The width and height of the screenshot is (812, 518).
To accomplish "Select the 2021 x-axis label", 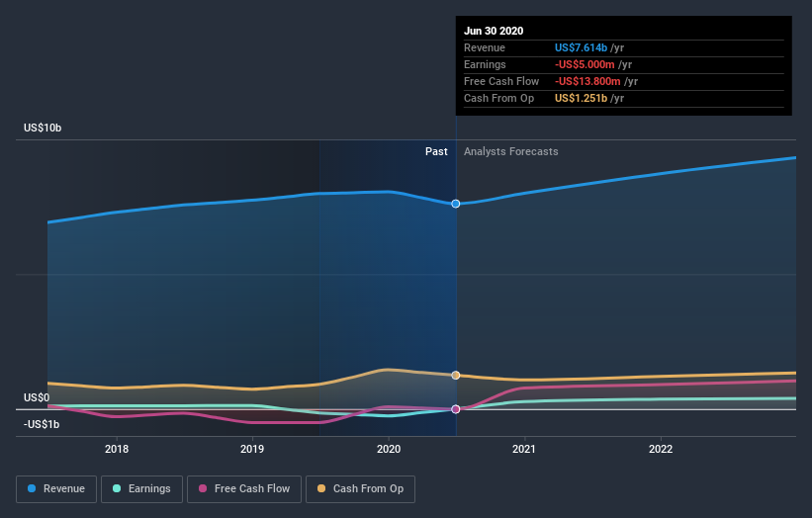I will (x=524, y=449).
